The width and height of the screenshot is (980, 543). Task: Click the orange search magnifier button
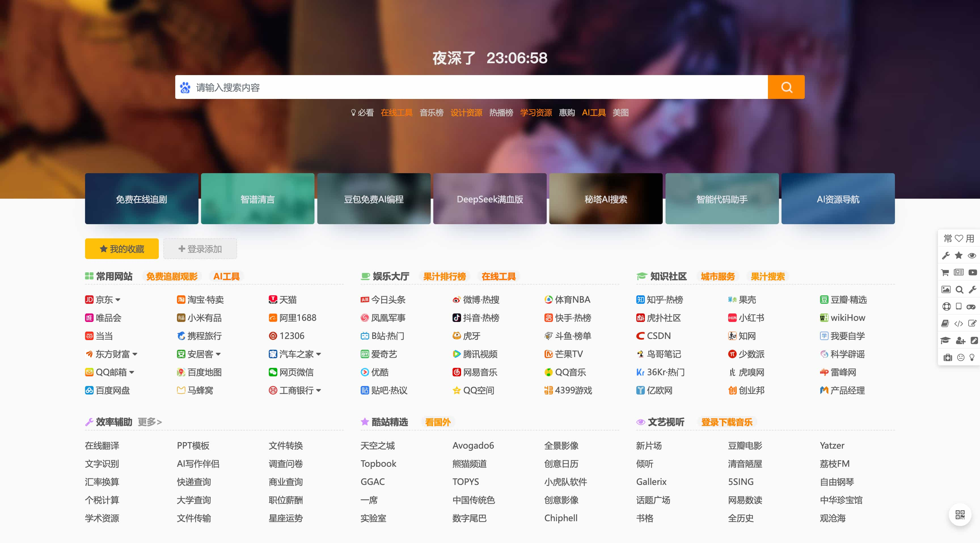(x=786, y=87)
